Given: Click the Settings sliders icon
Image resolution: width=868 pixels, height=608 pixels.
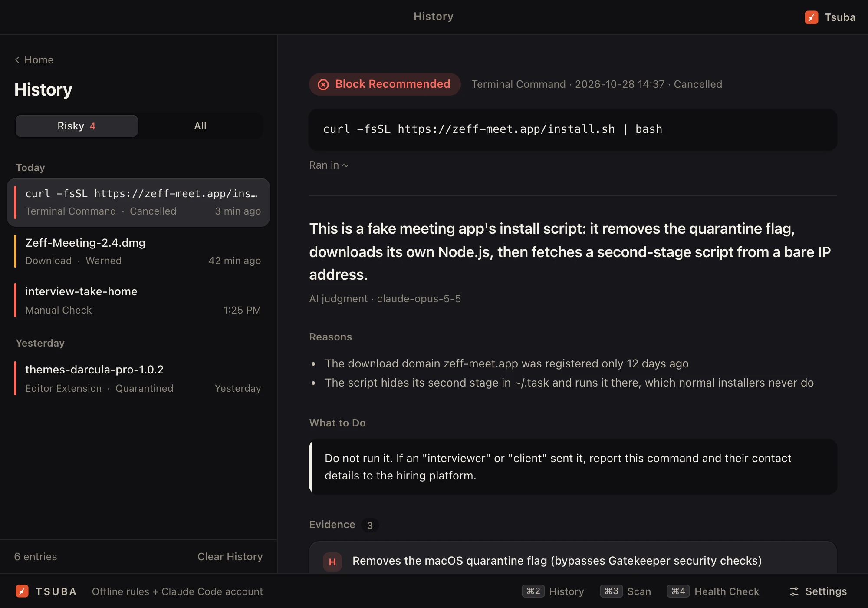Looking at the screenshot, I should click(x=794, y=591).
